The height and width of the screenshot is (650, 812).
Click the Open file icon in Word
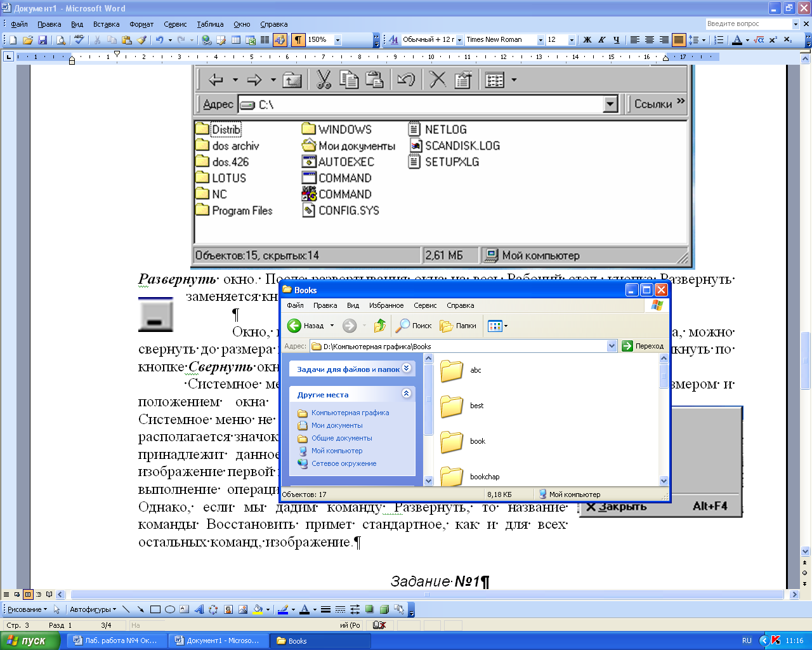(x=28, y=40)
